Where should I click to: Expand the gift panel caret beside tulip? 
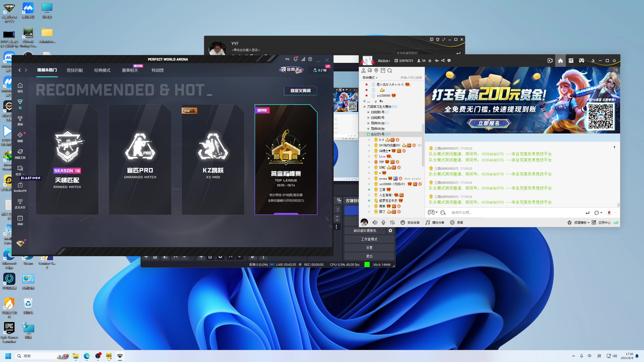(x=616, y=213)
